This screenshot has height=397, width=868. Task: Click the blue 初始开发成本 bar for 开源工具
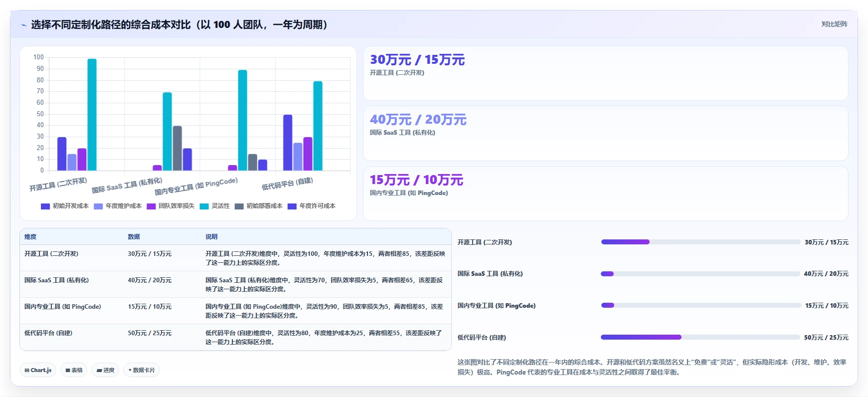click(62, 154)
